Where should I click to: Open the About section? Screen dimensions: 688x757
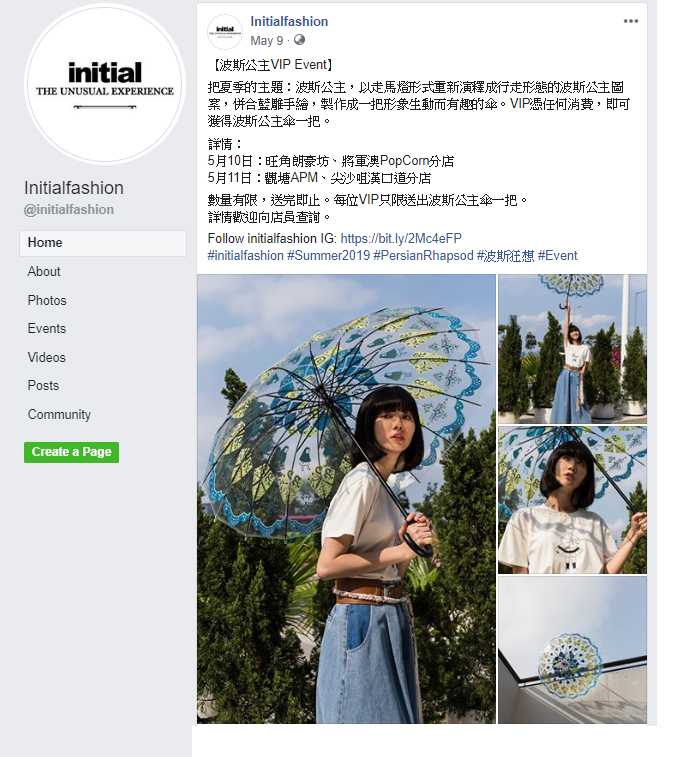(44, 271)
